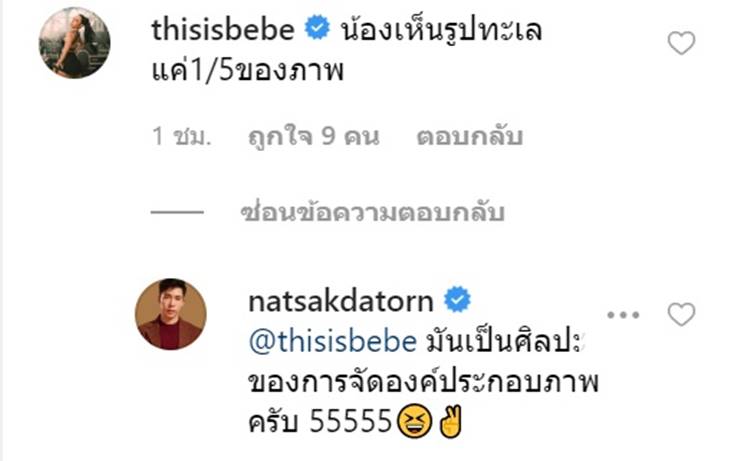
Task: Open natsakdatorn's profile picture
Action: tap(171, 314)
